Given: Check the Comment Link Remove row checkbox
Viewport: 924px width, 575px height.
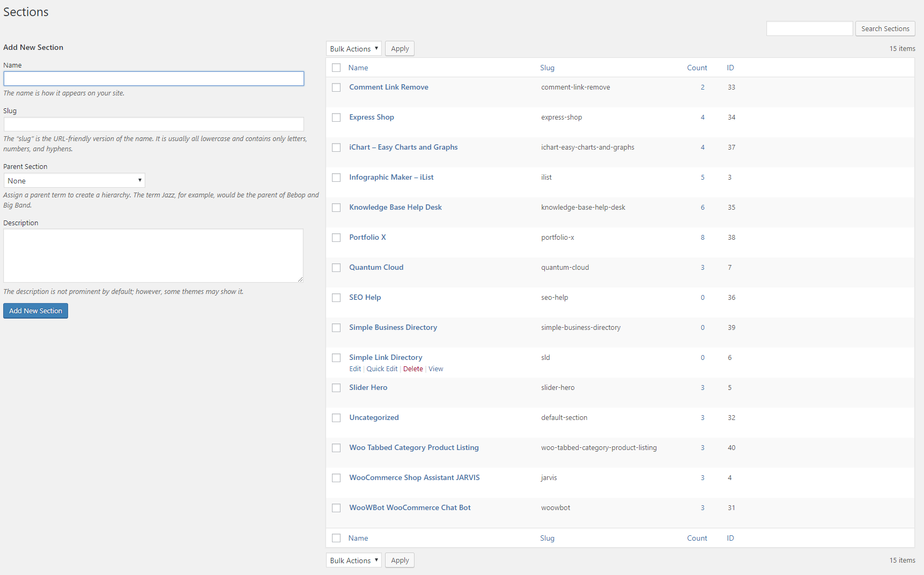Looking at the screenshot, I should point(336,87).
